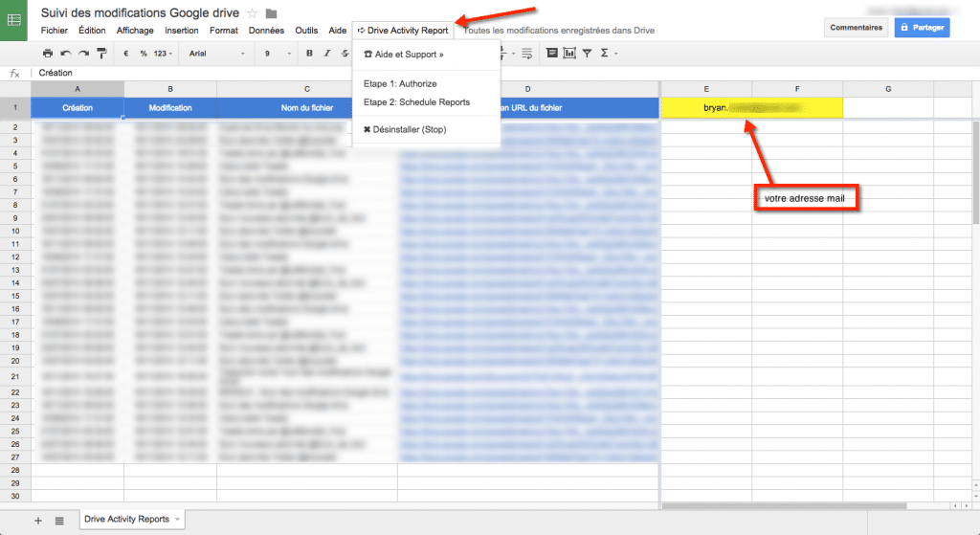Select column A header
Viewport: 980px width, 535px height.
[78, 89]
